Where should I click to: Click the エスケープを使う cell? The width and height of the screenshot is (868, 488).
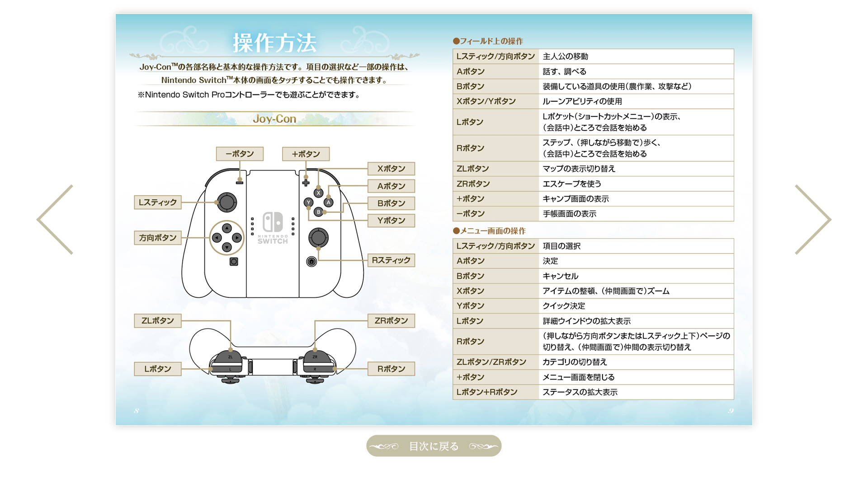pyautogui.click(x=636, y=184)
